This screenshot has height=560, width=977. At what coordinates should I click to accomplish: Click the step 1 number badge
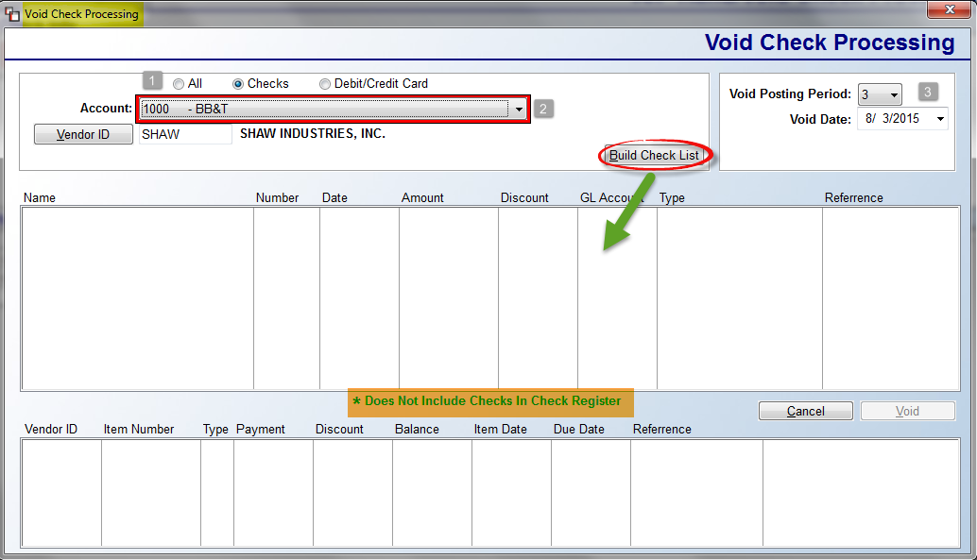click(x=153, y=81)
